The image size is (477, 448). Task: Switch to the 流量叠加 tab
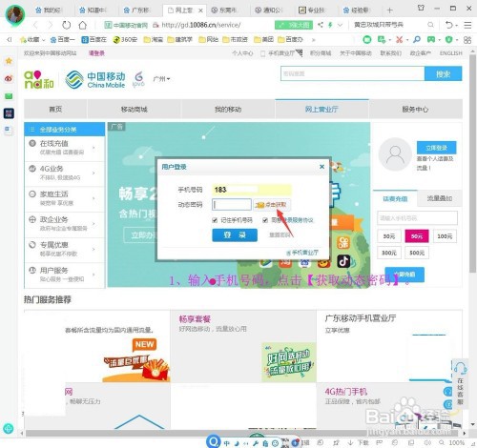coord(440,198)
